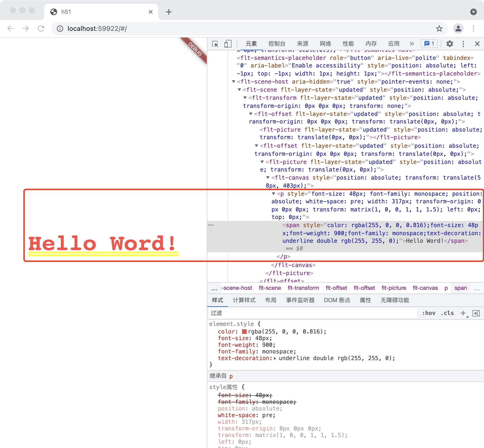Click the issues counter badge
484x448 pixels.
[429, 44]
